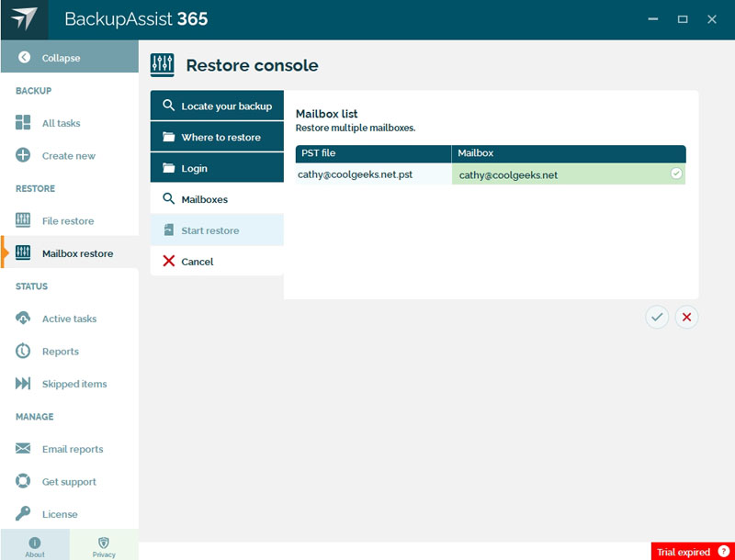Click the Get support lifebuoy icon
The height and width of the screenshot is (560, 735).
pos(23,481)
